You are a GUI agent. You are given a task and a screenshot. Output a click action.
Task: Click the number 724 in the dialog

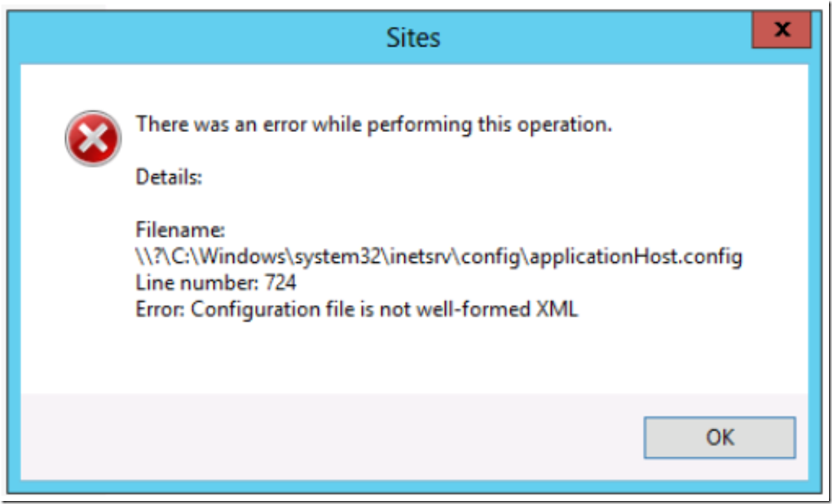coord(281,283)
